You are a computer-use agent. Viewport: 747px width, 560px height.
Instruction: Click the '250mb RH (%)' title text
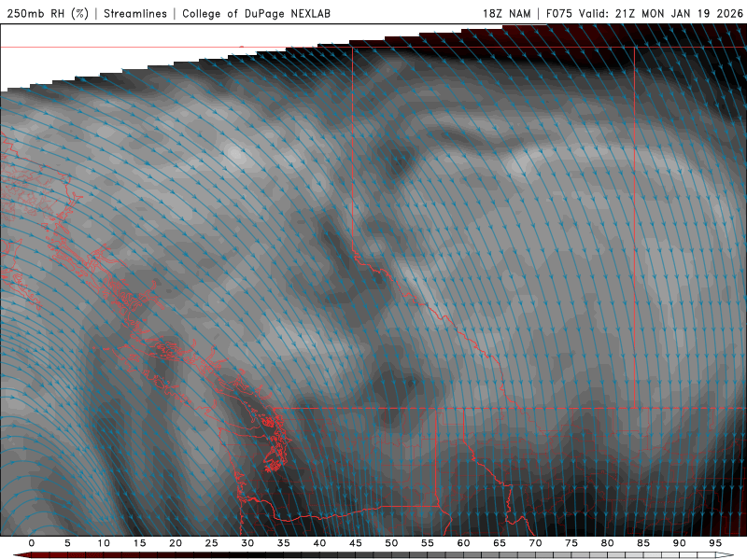pos(48,14)
